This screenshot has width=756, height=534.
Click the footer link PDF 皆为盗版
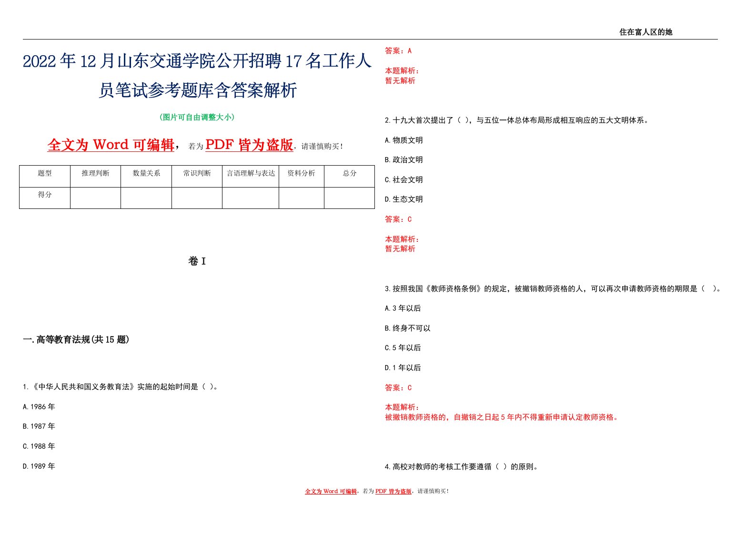[x=393, y=491]
